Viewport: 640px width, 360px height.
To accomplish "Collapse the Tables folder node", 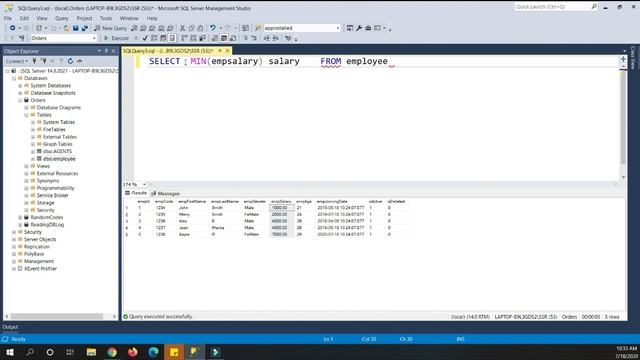I will pos(27,115).
